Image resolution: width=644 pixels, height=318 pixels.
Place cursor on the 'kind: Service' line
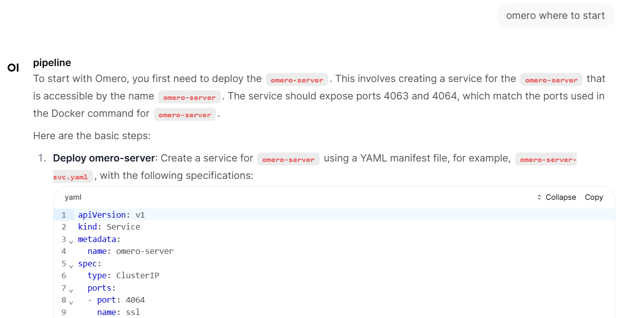click(109, 227)
